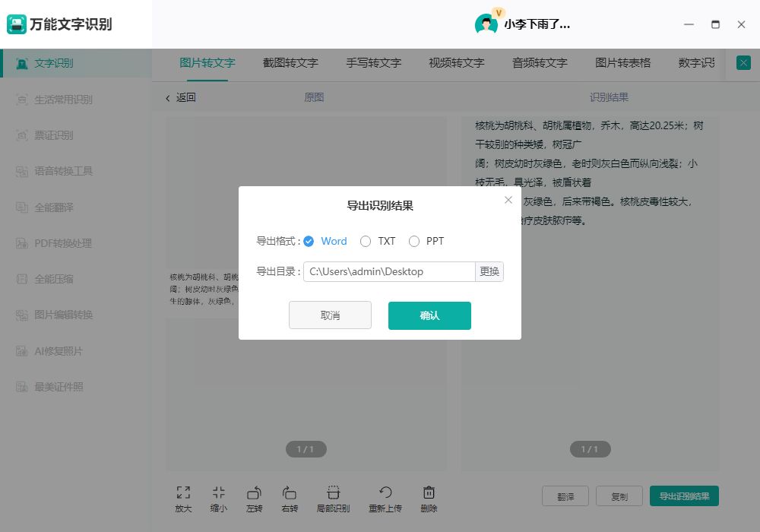Select 局部识别 partial recognition tool
Image resolution: width=760 pixels, height=532 pixels.
pos(333,499)
